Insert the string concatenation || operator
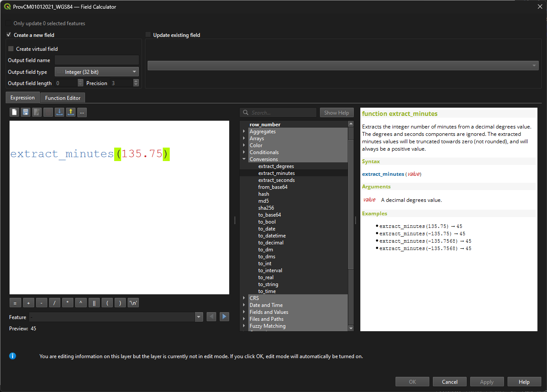This screenshot has height=392, width=547. (x=94, y=303)
